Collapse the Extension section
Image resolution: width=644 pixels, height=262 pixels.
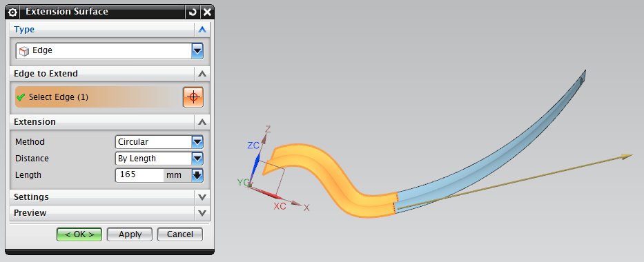pos(202,122)
